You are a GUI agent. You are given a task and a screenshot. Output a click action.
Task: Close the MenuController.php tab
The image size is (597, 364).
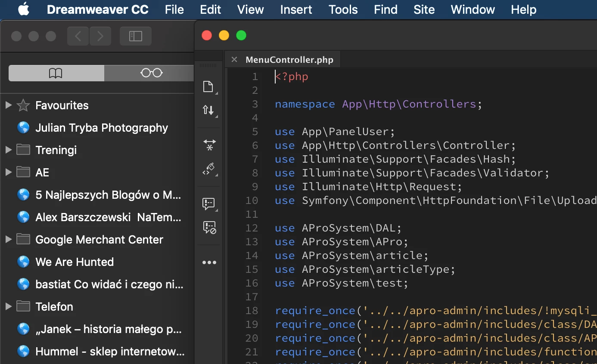point(234,59)
